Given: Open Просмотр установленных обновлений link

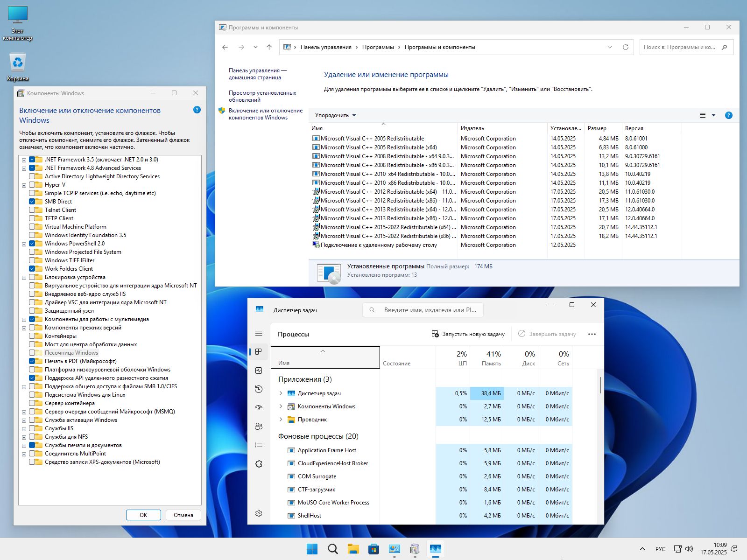Looking at the screenshot, I should (x=262, y=96).
